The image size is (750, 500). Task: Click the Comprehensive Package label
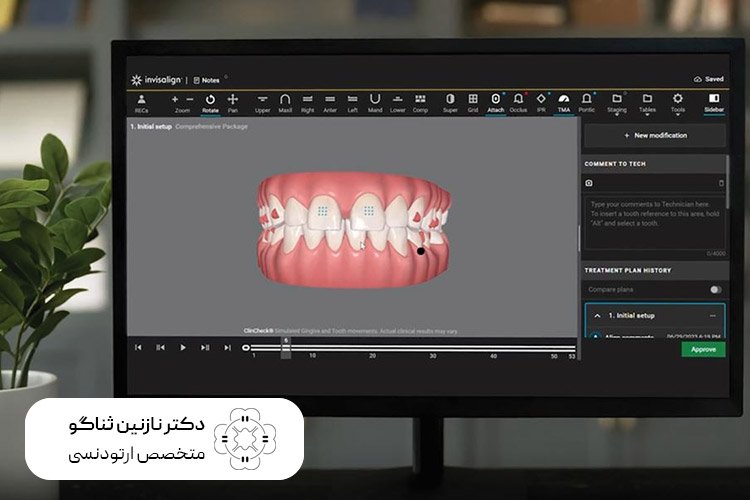coord(211,127)
